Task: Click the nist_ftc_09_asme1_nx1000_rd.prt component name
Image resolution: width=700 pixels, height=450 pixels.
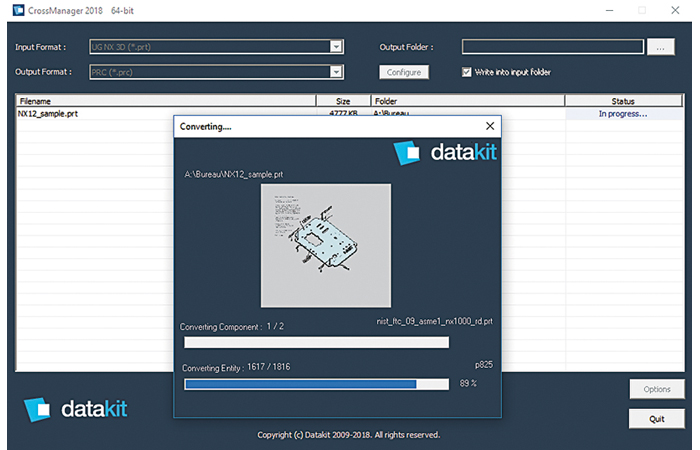Action: tap(435, 321)
